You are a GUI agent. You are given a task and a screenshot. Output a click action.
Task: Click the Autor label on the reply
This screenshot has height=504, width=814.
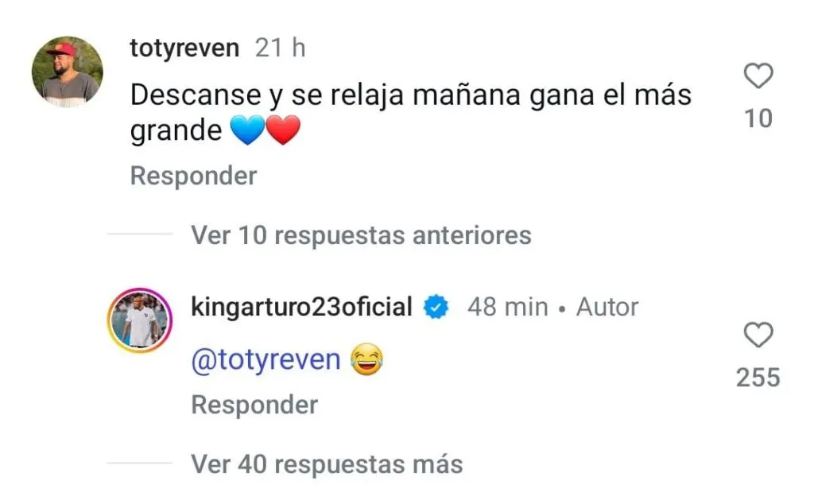click(x=607, y=307)
